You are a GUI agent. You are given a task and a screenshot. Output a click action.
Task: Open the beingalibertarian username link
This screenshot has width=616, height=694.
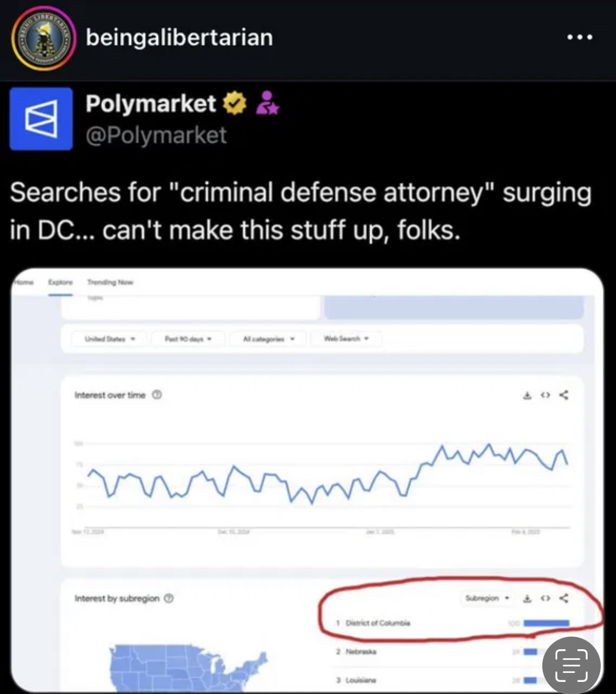(x=179, y=37)
